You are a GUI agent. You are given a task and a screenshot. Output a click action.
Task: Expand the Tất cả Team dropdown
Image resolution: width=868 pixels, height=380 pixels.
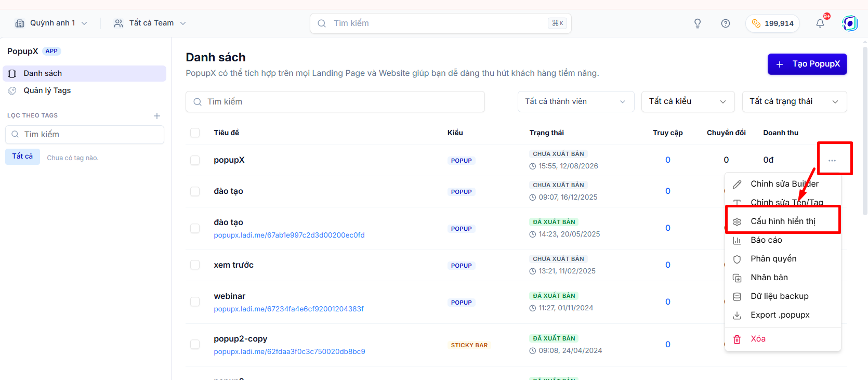click(150, 23)
